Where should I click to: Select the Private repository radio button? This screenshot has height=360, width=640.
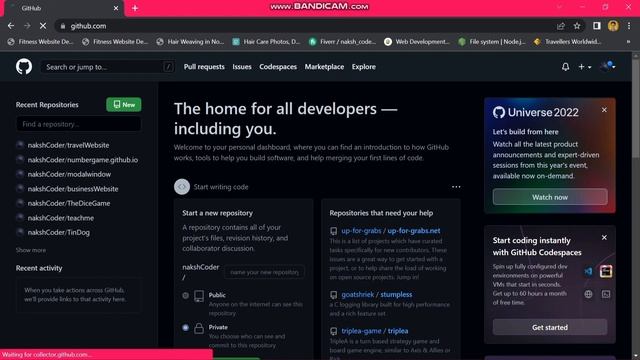[x=185, y=327]
